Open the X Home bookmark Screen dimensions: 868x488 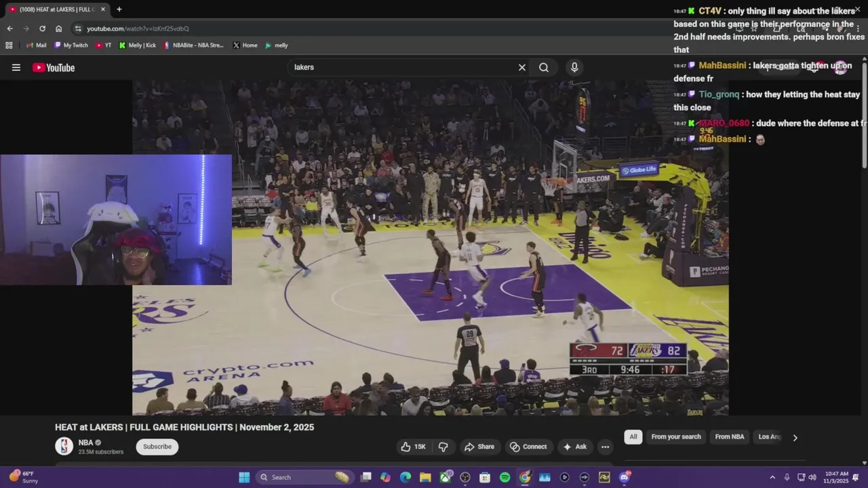point(245,45)
